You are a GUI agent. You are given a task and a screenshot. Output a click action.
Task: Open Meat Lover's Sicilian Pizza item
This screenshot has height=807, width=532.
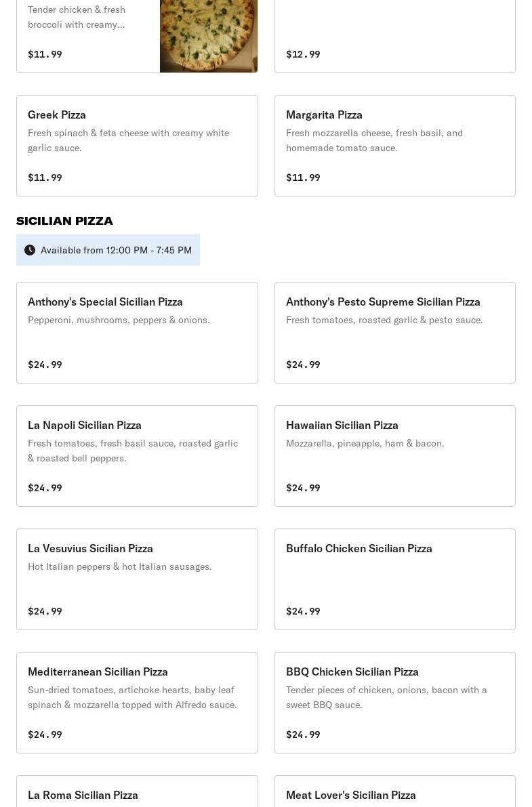pos(394,794)
